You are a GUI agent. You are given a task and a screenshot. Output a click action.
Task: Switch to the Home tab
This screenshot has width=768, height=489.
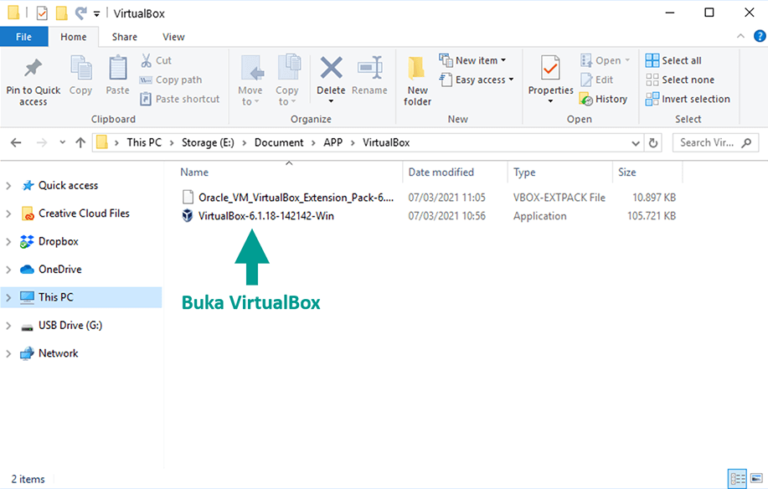(x=73, y=37)
